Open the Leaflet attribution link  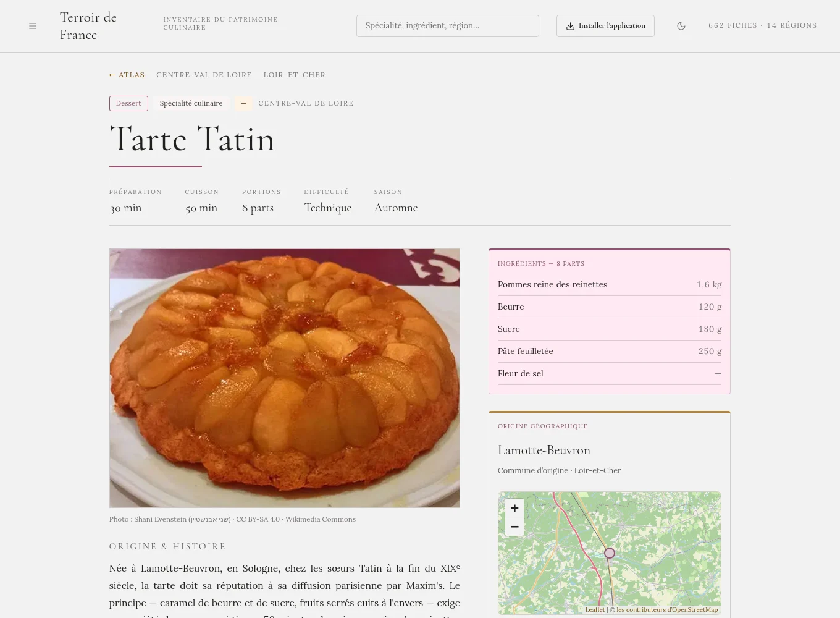[595, 610]
